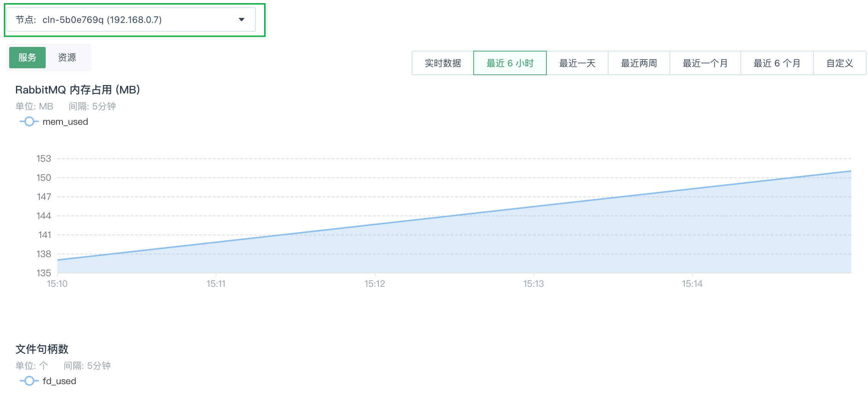Viewport: 868px width, 399px height.
Task: Click the RabbitMQ 内存占用 (MB) chart title
Action: tap(78, 90)
